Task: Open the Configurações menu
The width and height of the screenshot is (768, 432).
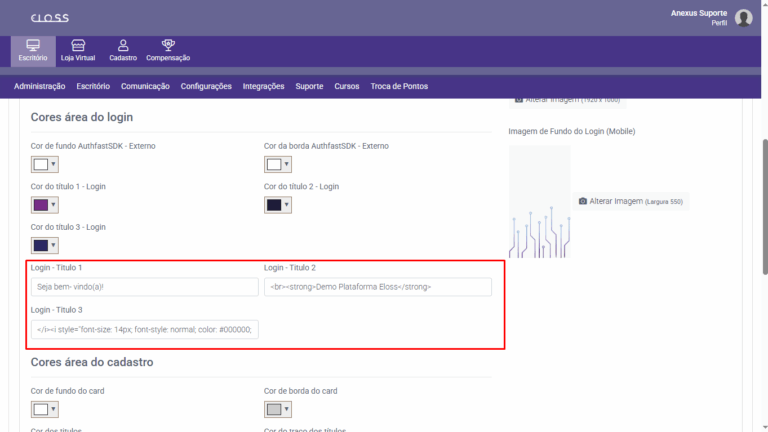Action: click(206, 87)
